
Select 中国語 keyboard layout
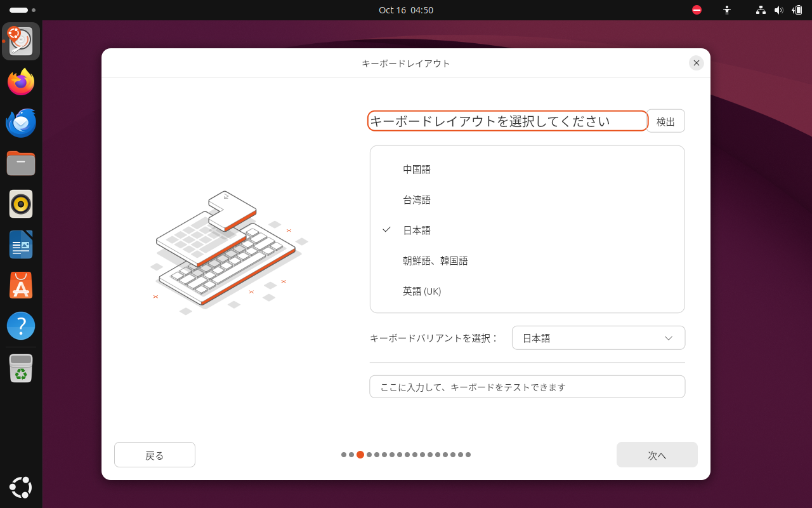pyautogui.click(x=527, y=170)
